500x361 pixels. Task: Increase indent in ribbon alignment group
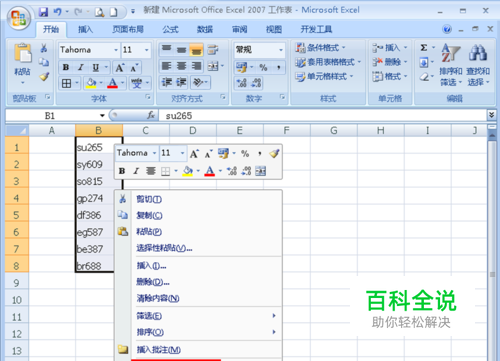tap(181, 82)
